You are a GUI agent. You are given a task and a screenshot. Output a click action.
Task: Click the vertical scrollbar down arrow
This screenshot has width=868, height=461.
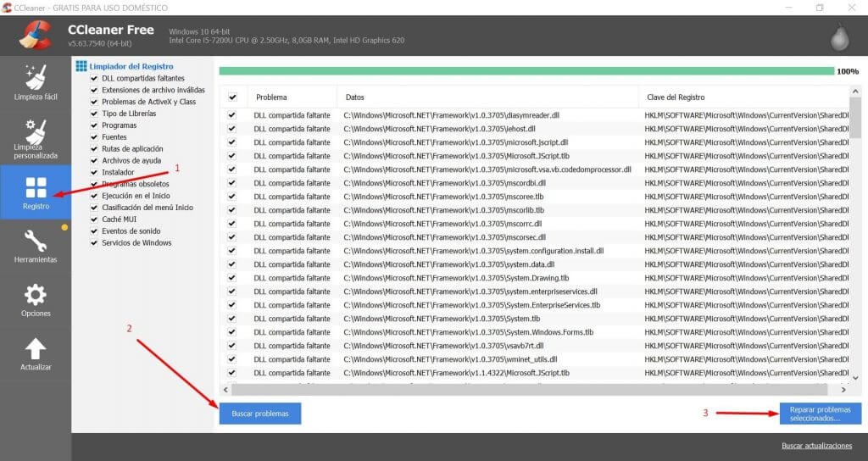pyautogui.click(x=855, y=378)
